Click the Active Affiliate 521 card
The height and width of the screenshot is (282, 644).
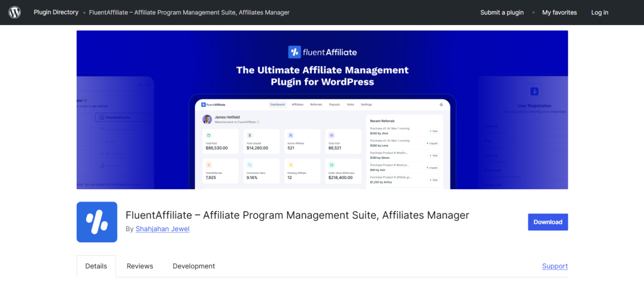303,141
